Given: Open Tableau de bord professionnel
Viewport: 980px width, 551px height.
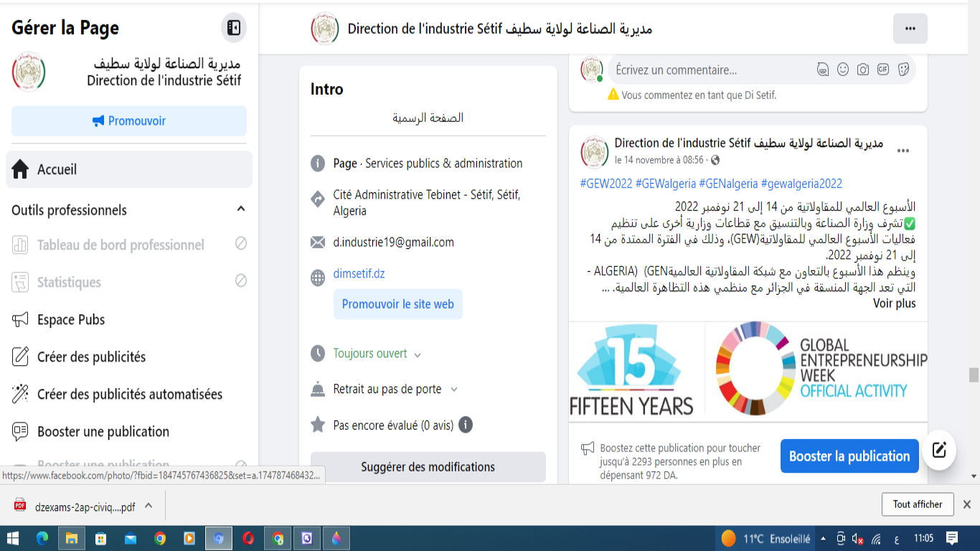Looking at the screenshot, I should coord(129,245).
